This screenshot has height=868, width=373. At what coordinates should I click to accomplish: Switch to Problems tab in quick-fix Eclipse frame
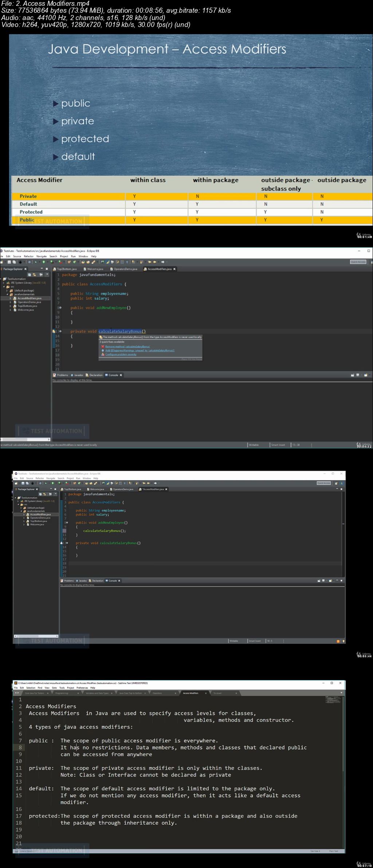tap(60, 375)
